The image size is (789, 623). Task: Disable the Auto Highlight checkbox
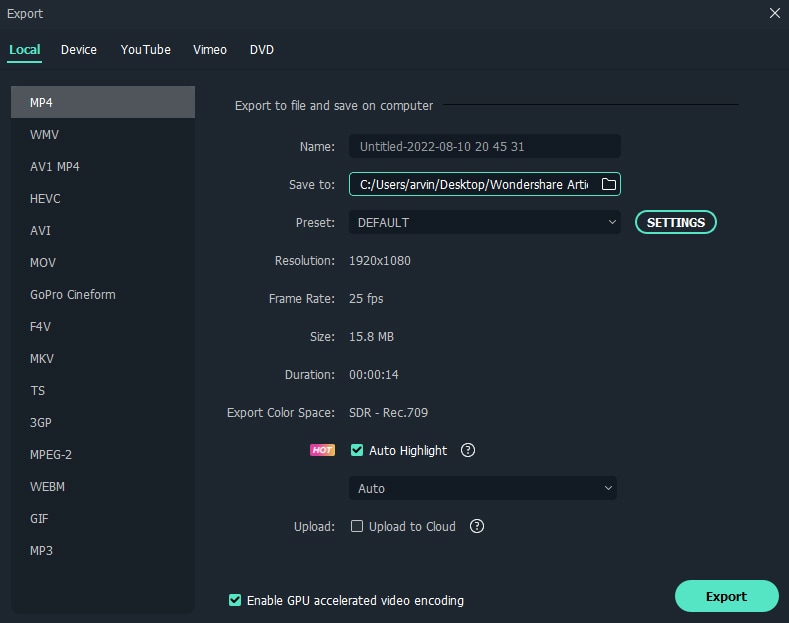pyautogui.click(x=357, y=450)
